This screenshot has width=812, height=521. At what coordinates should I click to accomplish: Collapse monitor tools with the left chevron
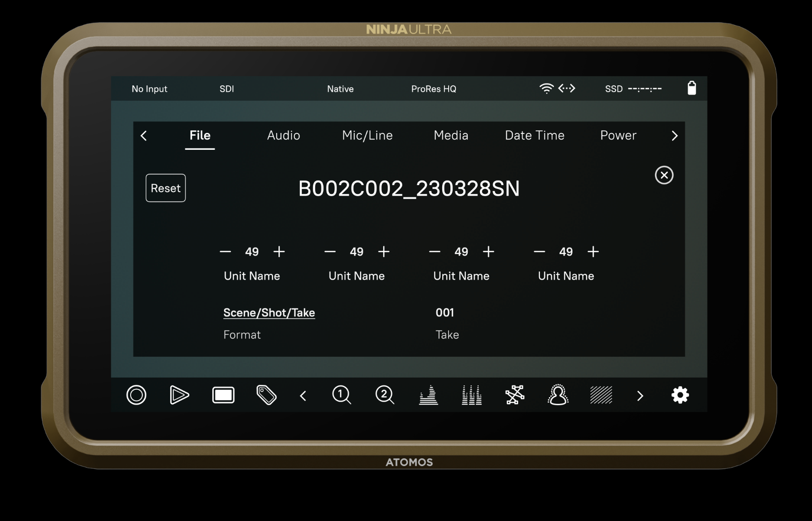[303, 395]
